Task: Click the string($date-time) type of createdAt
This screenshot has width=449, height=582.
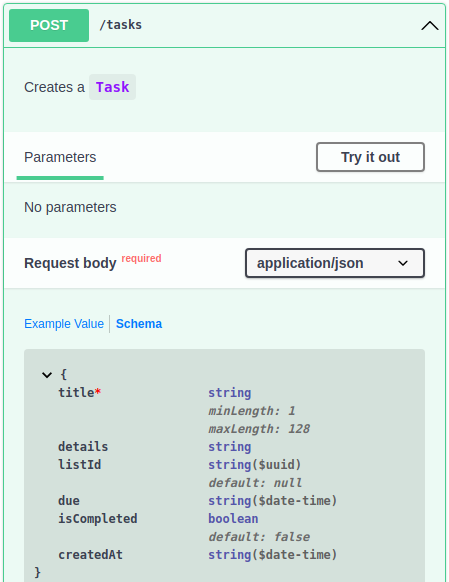Action: (x=273, y=555)
